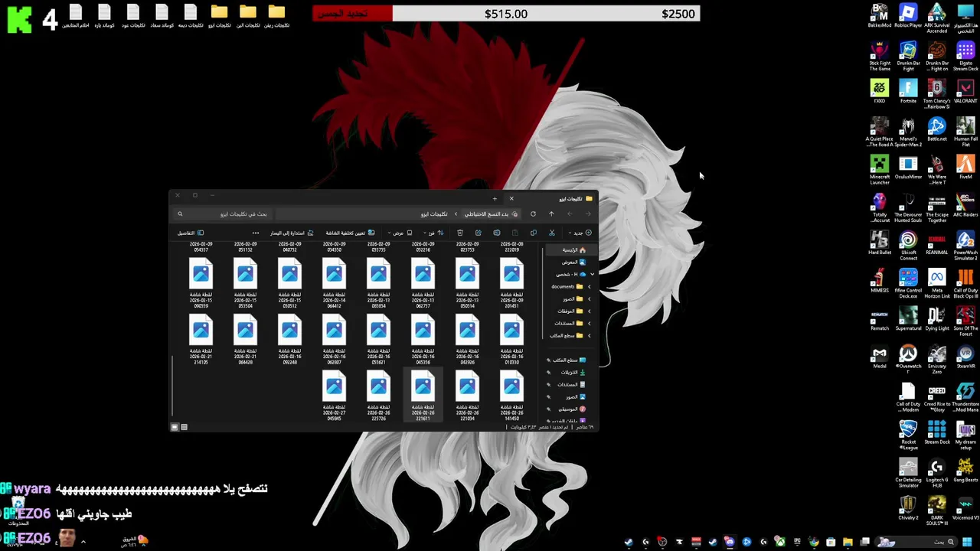Viewport: 980px width, 551px height.
Task: Toggle the Details (التفاصيل) pane button
Action: click(191, 233)
